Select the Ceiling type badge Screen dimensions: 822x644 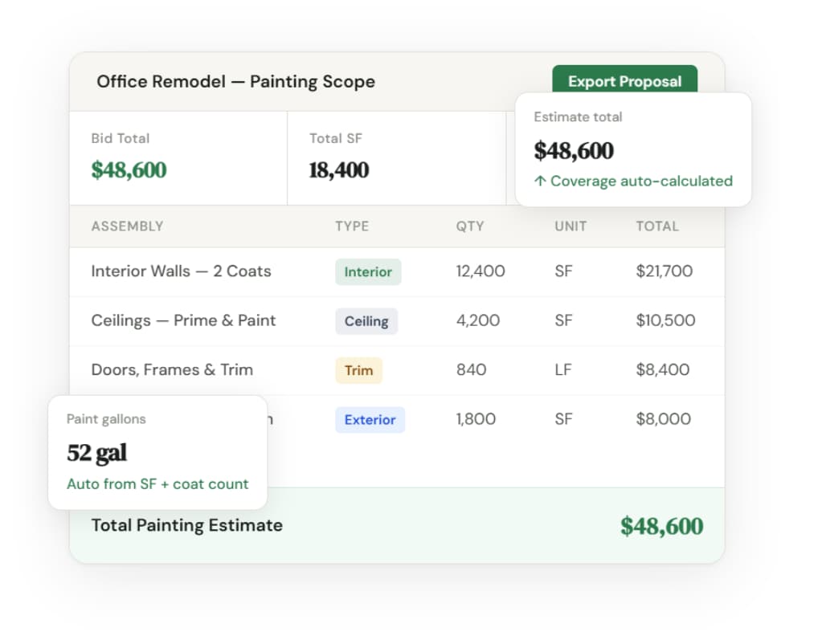click(366, 320)
